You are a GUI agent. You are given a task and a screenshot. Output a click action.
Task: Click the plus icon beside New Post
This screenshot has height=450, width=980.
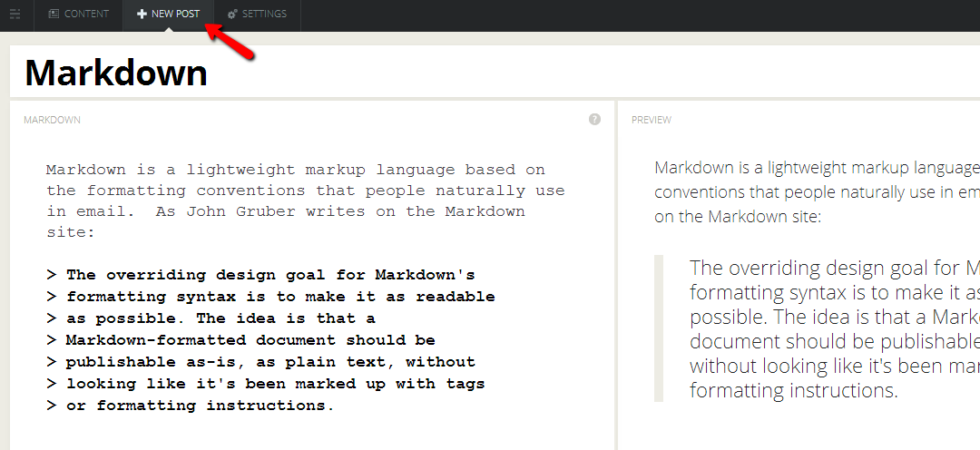coord(142,15)
